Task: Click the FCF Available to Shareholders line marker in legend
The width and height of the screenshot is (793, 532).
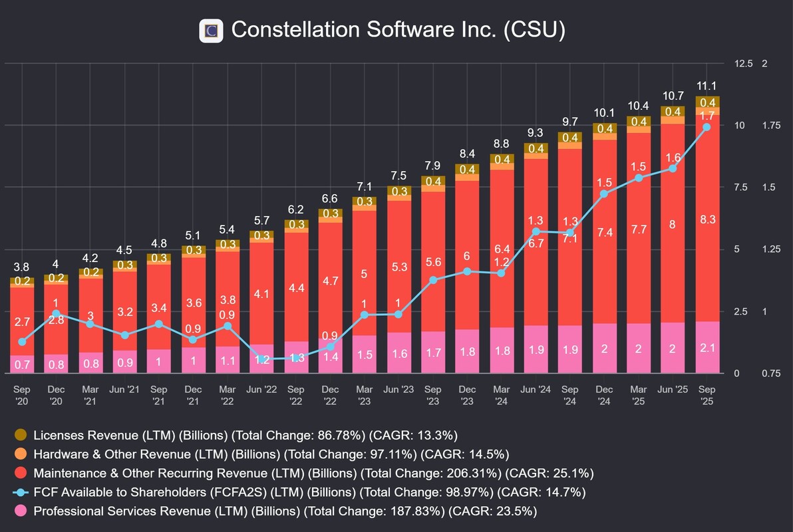Action: coord(21,493)
